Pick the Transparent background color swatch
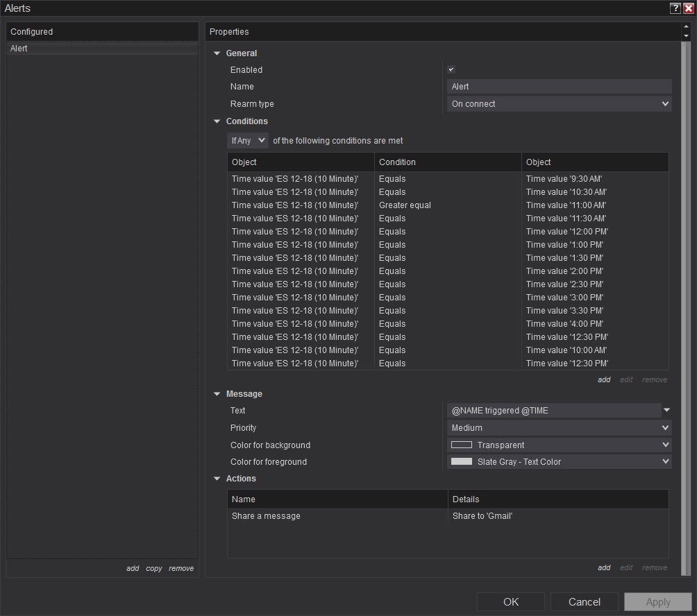This screenshot has height=616, width=697. 462,445
